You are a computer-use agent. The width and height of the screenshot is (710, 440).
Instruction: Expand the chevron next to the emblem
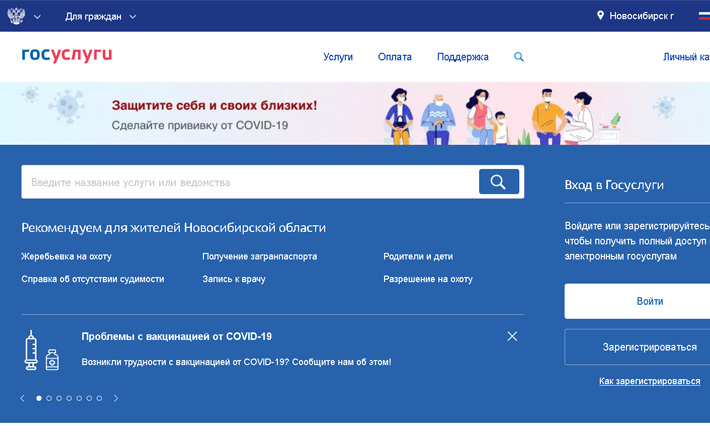pyautogui.click(x=38, y=17)
